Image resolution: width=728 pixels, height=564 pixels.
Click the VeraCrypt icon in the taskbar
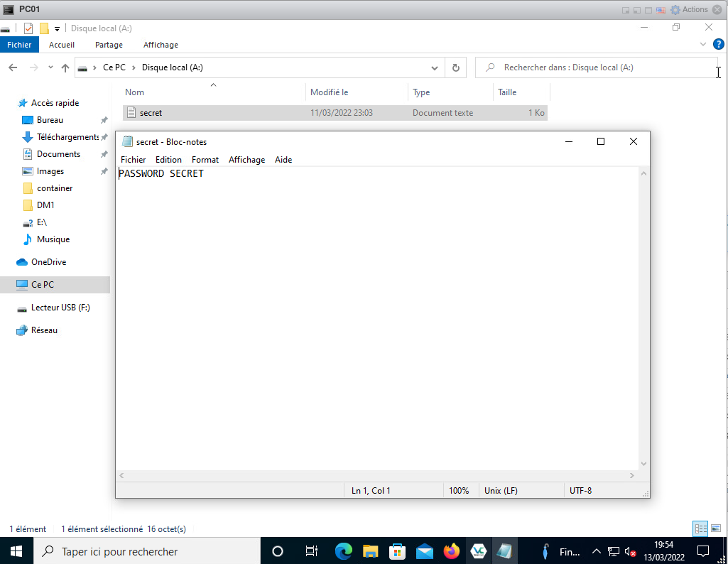click(478, 551)
